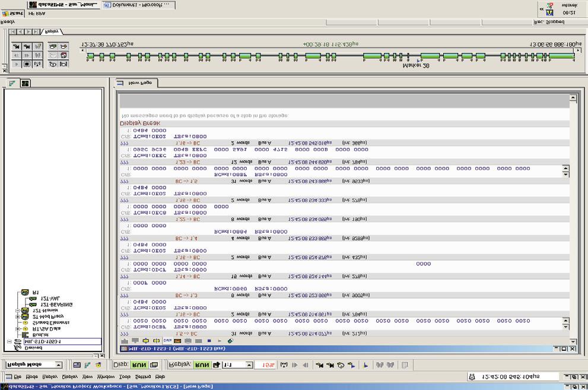The width and height of the screenshot is (588, 390).
Task: Click the replay timeline slider track
Action: tap(330, 49)
